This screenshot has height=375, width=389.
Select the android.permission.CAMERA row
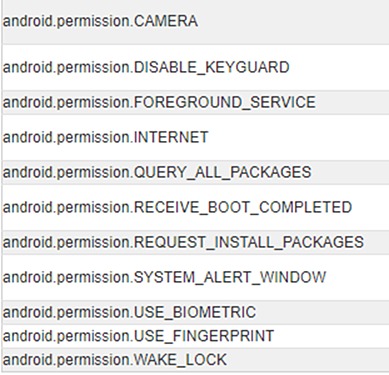tap(195, 22)
